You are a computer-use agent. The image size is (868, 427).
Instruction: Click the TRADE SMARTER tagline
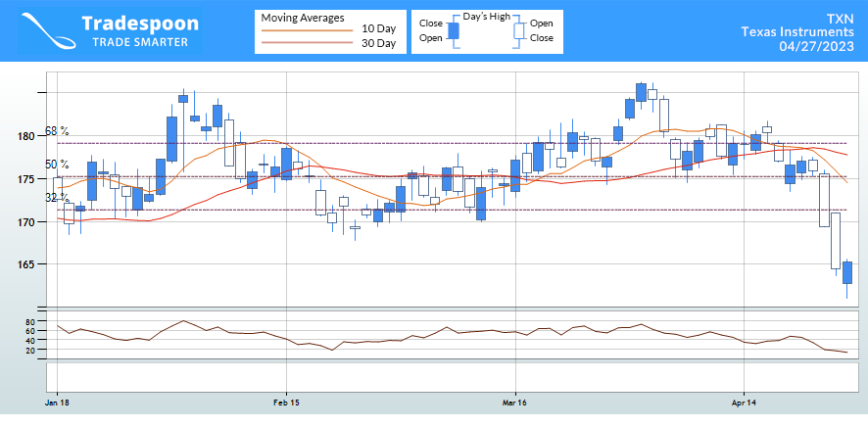[139, 42]
